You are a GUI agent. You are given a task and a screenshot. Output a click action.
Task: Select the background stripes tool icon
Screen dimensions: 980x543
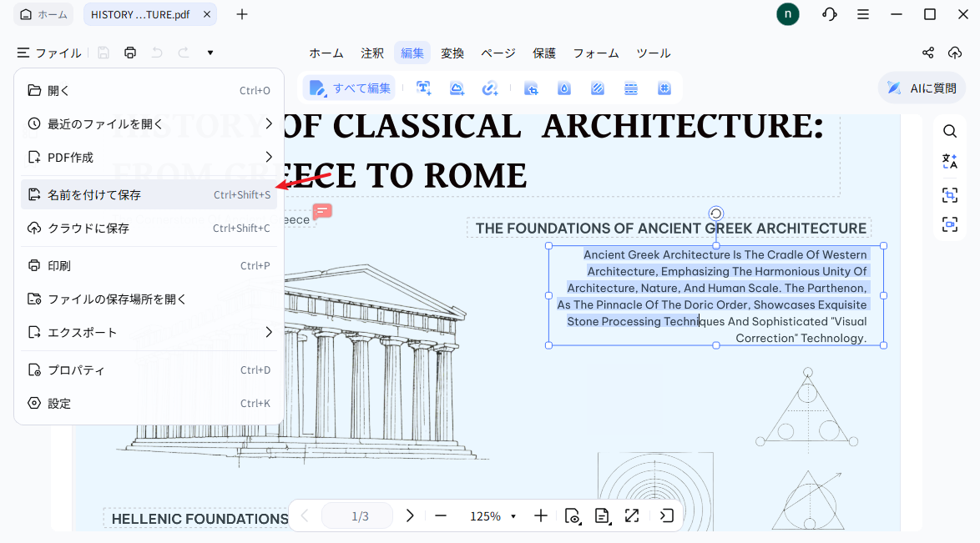point(598,88)
